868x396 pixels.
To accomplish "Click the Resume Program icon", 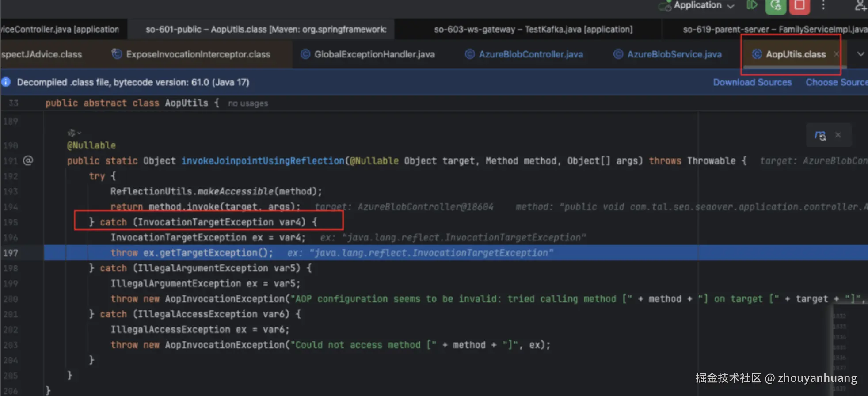I will [x=752, y=5].
